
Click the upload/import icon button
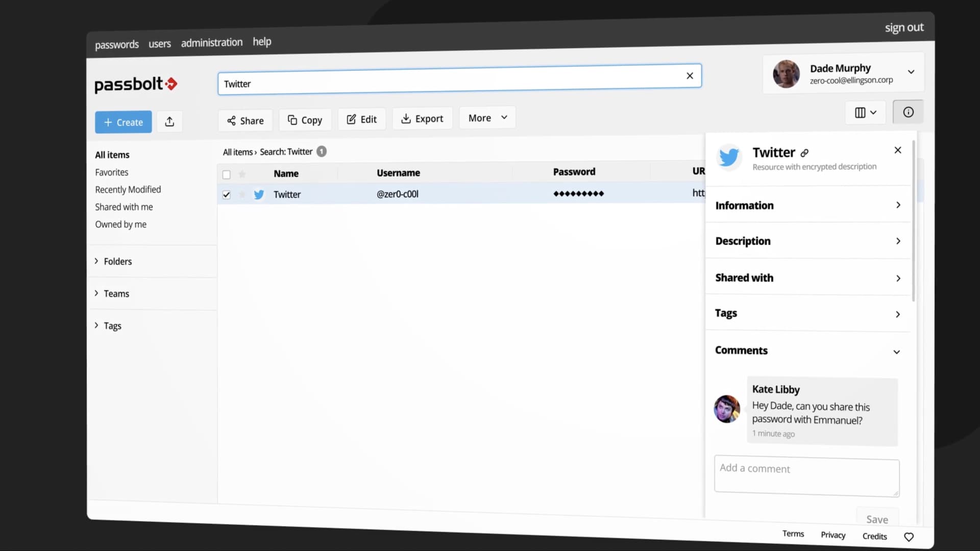coord(169,122)
